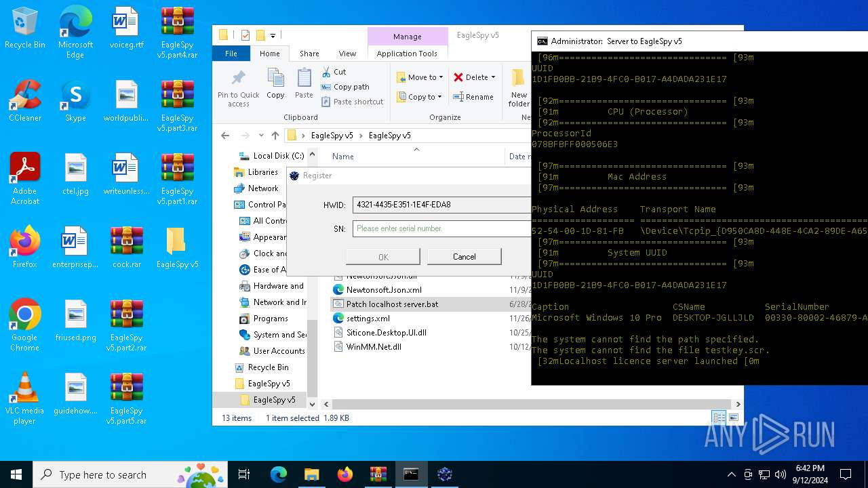The height and width of the screenshot is (488, 868).
Task: Select EagleSpy v5.part4.rar on the desktop
Action: (x=177, y=33)
